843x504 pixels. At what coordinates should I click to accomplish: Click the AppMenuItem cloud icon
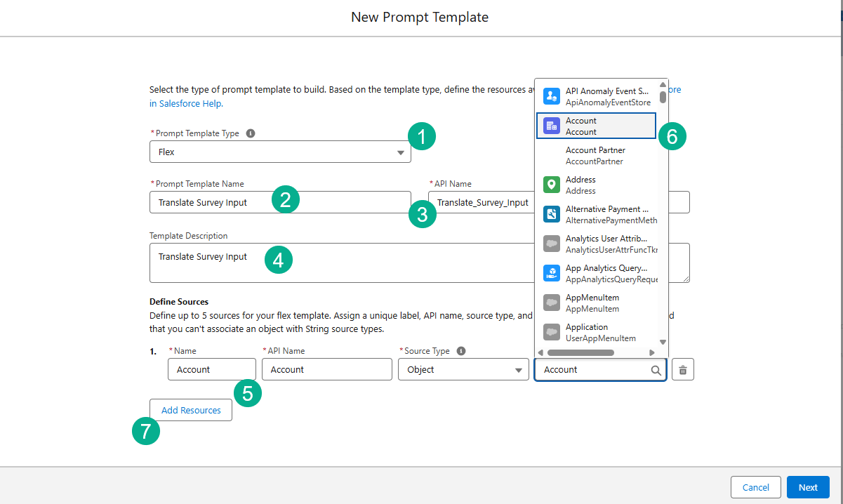pos(552,303)
